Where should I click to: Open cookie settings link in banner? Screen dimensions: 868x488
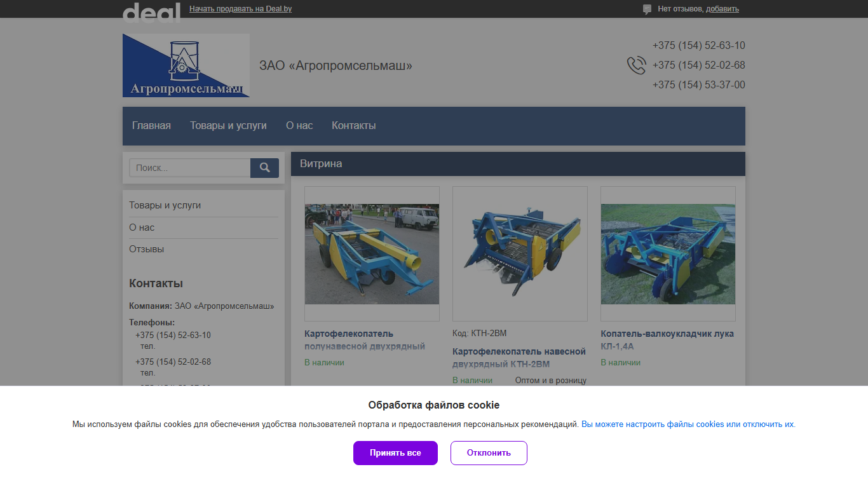[x=688, y=424]
